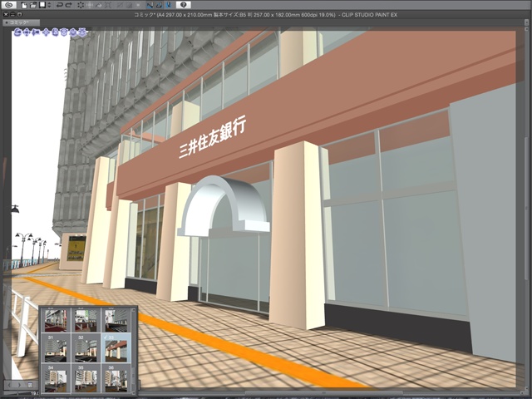Select the 3D camera pan manipulator
The image size is (532, 399).
tap(27, 32)
